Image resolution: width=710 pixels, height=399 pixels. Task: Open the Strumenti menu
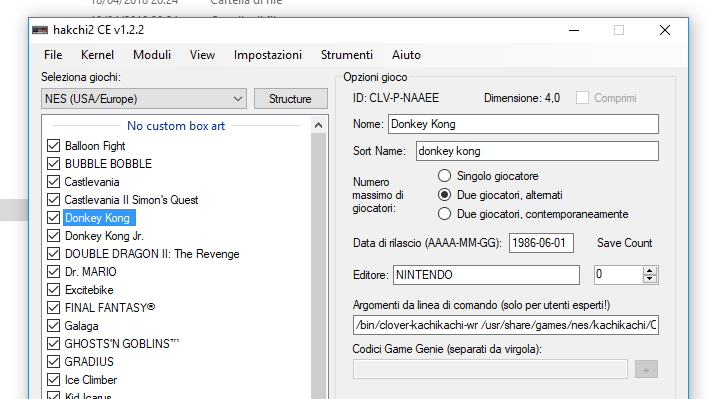[347, 55]
